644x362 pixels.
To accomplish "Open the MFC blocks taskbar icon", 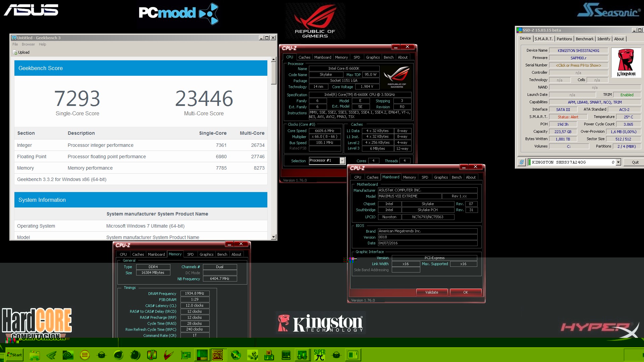I will [x=269, y=355].
